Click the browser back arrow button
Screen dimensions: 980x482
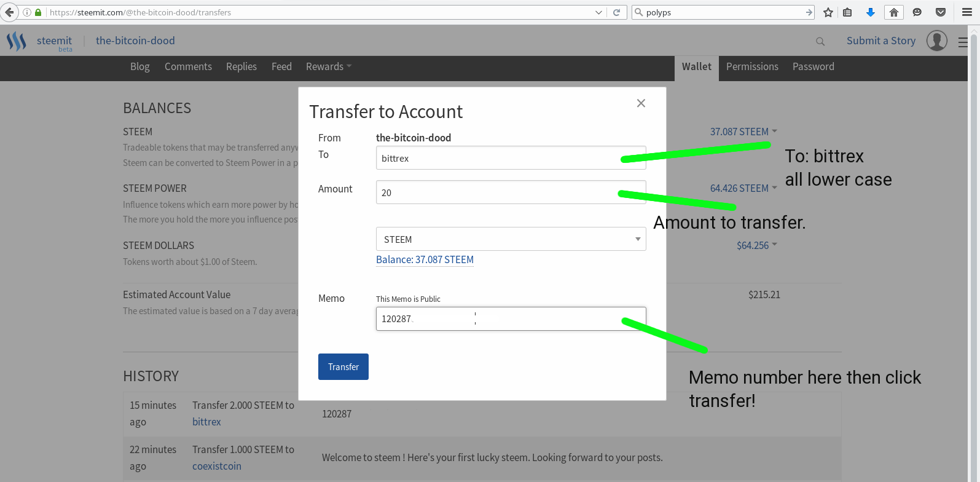9,12
